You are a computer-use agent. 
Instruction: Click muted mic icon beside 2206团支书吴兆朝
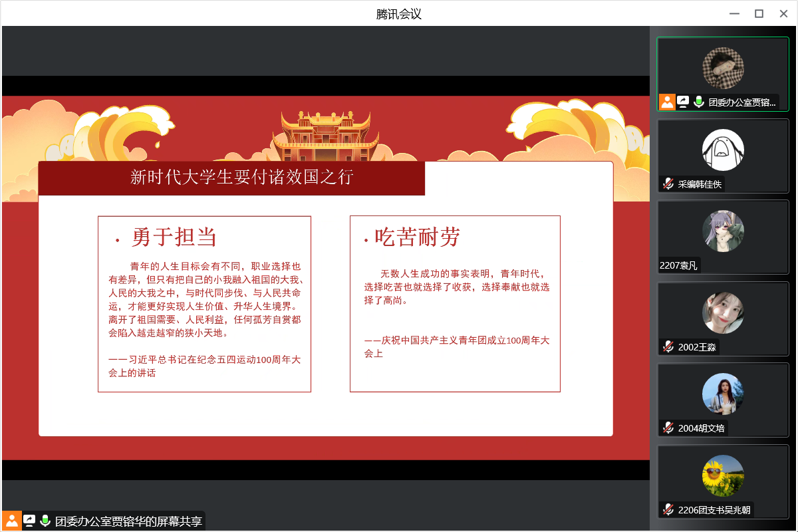tap(668, 510)
